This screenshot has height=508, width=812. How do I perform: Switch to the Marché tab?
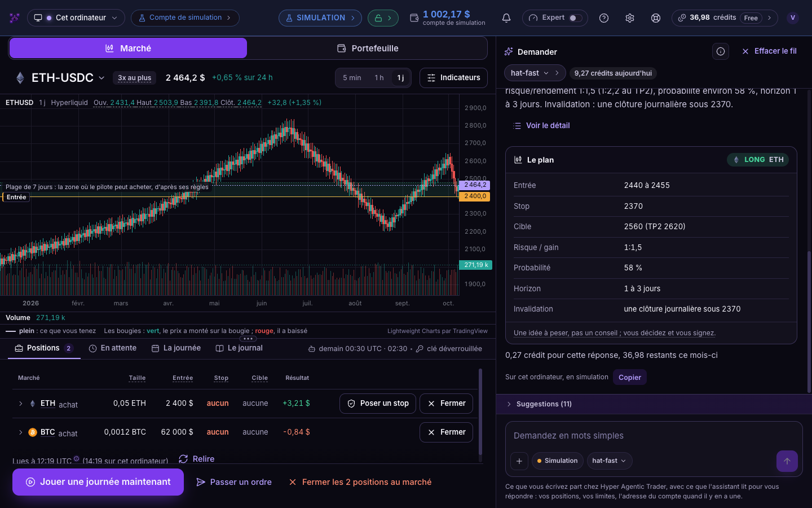pos(128,49)
